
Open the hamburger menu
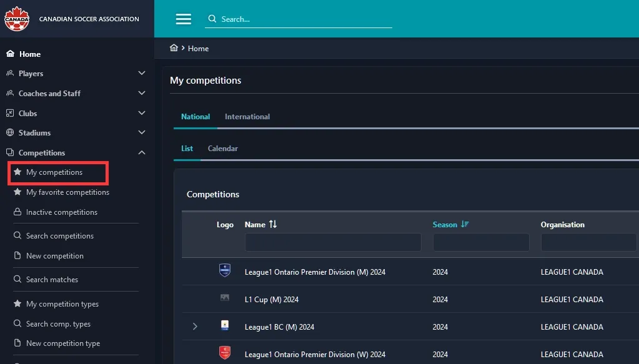[x=184, y=19]
